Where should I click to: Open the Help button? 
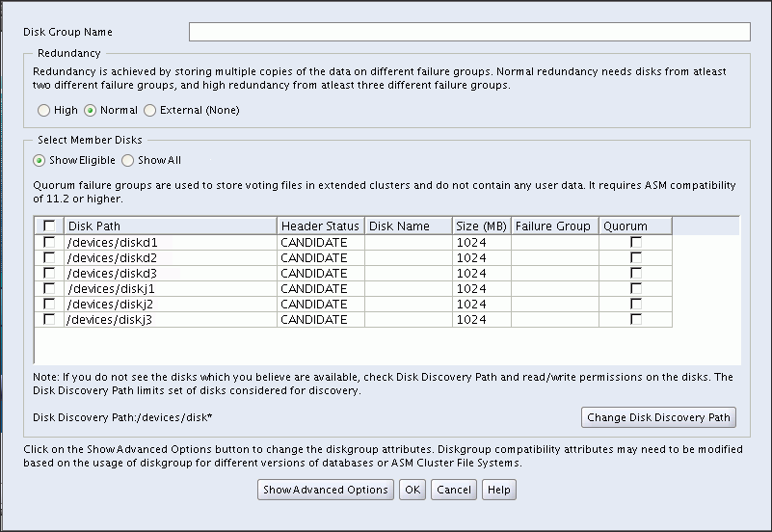click(498, 490)
